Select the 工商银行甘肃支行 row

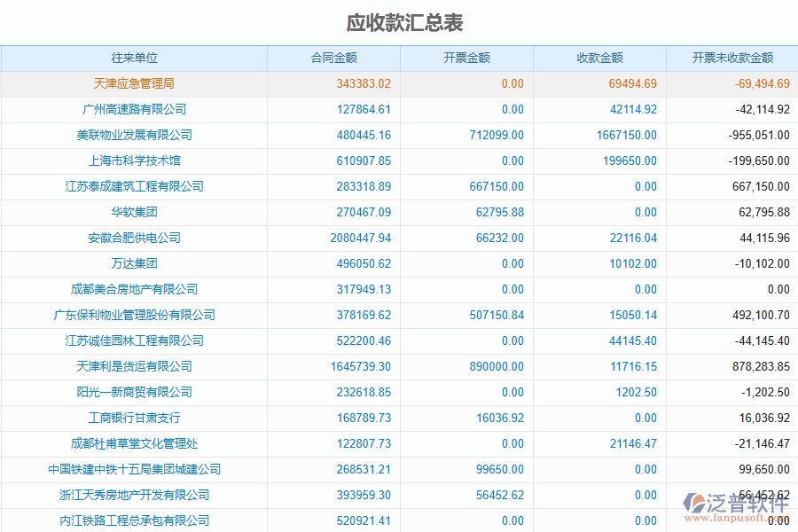134,418
